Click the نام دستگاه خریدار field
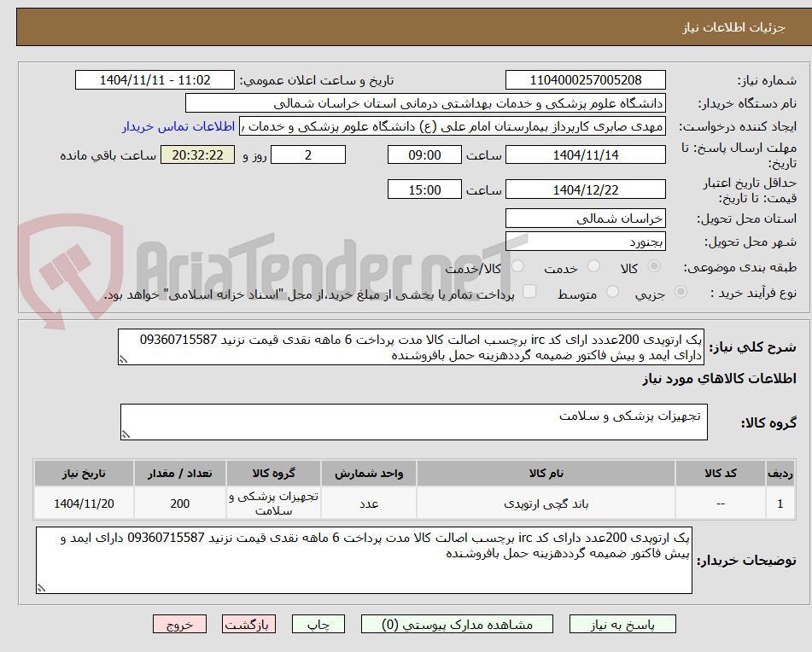Viewport: 812px width, 652px height. coord(425,103)
